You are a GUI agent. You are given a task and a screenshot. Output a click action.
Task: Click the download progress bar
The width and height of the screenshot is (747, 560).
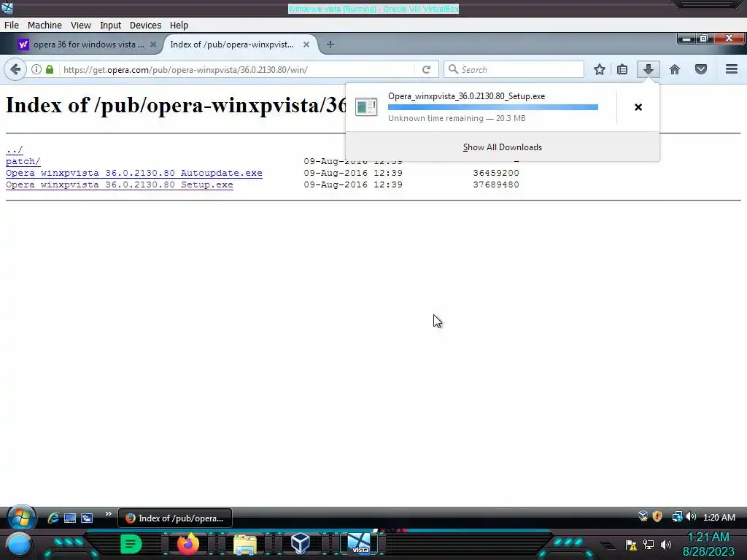(x=493, y=107)
